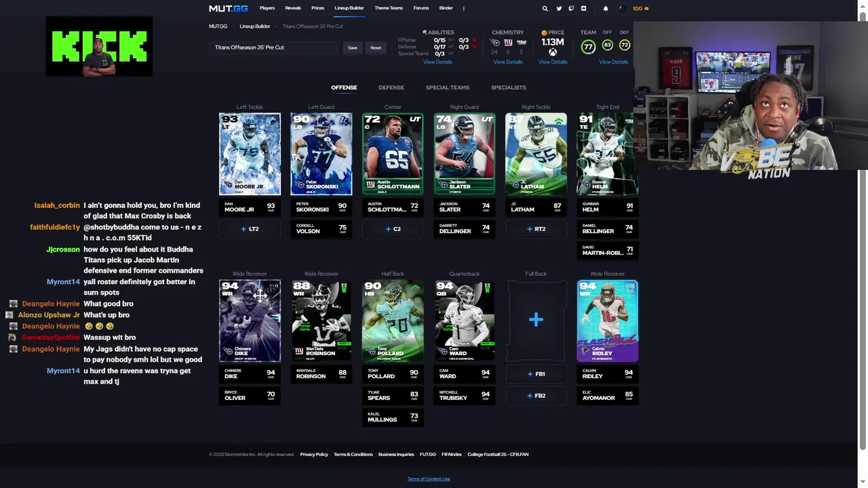Click the 77 overall team rating circle
Viewport: 868px width, 488px height.
(x=588, y=47)
